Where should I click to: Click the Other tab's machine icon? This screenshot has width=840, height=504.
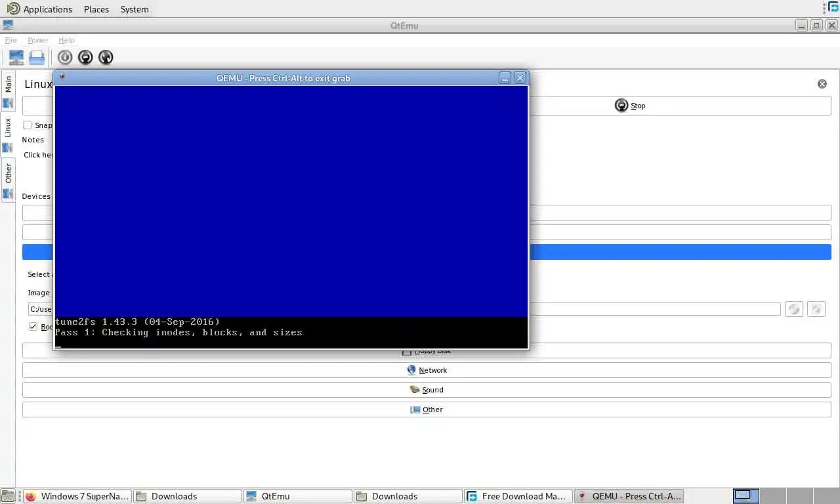(8, 194)
